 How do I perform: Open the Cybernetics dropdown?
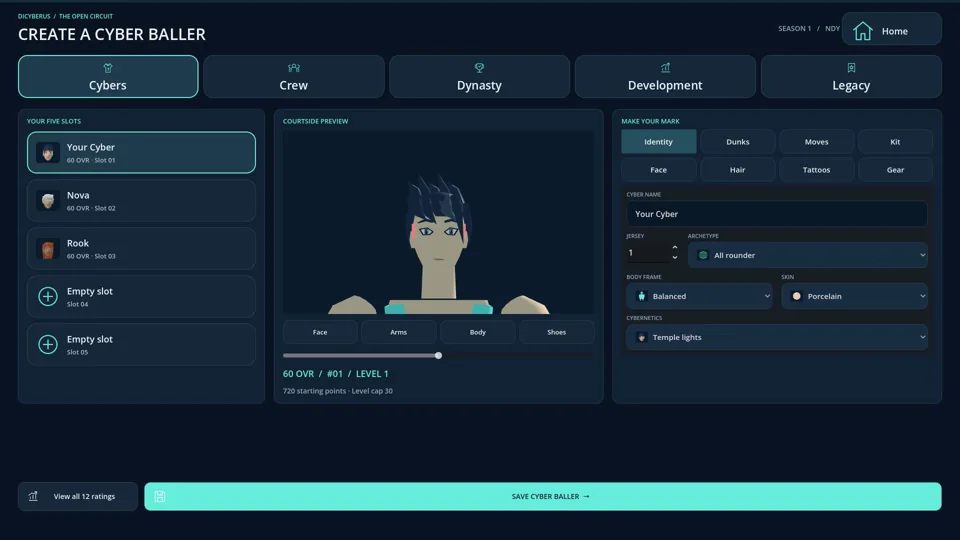point(776,337)
